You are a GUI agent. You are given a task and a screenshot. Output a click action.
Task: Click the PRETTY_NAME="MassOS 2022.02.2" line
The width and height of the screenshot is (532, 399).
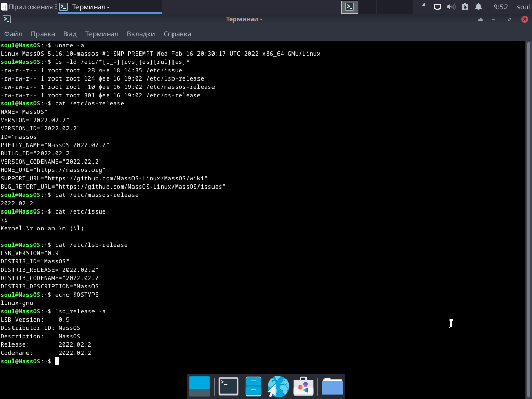tap(55, 145)
